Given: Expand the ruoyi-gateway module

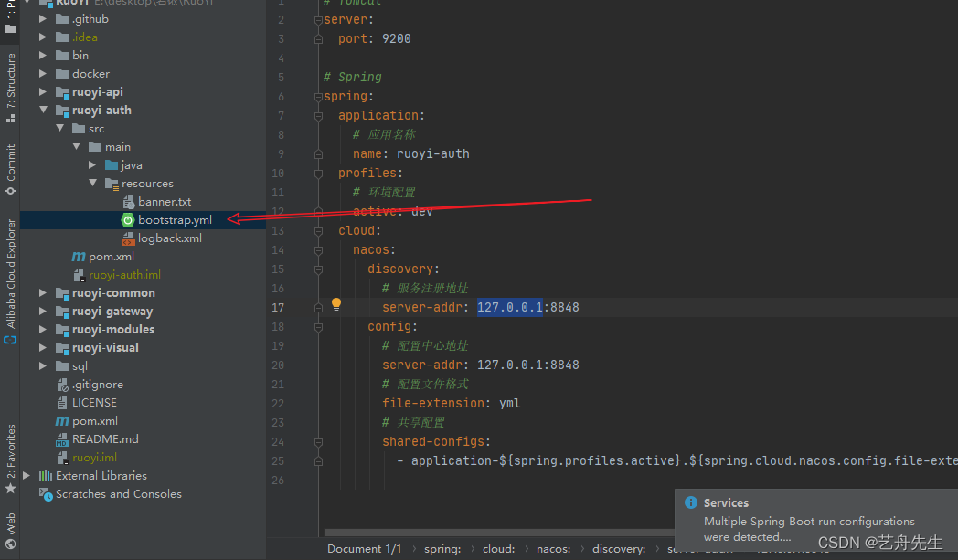Looking at the screenshot, I should [x=44, y=312].
